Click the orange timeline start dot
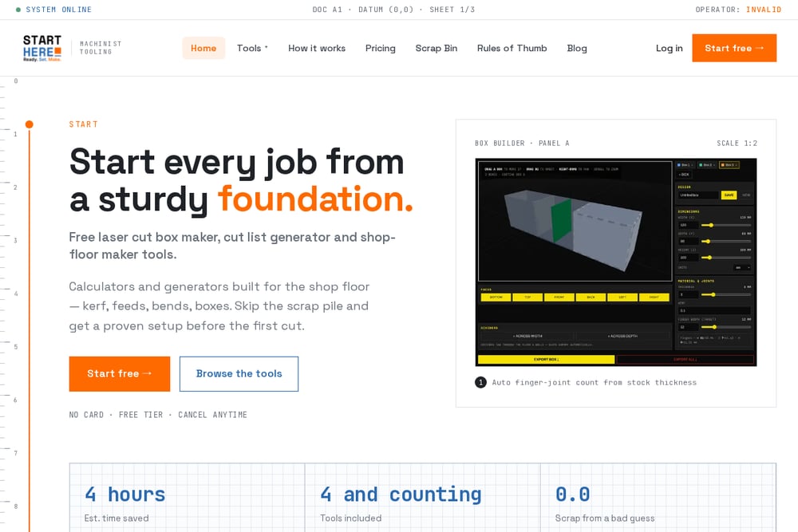Image resolution: width=798 pixels, height=532 pixels. coord(30,124)
